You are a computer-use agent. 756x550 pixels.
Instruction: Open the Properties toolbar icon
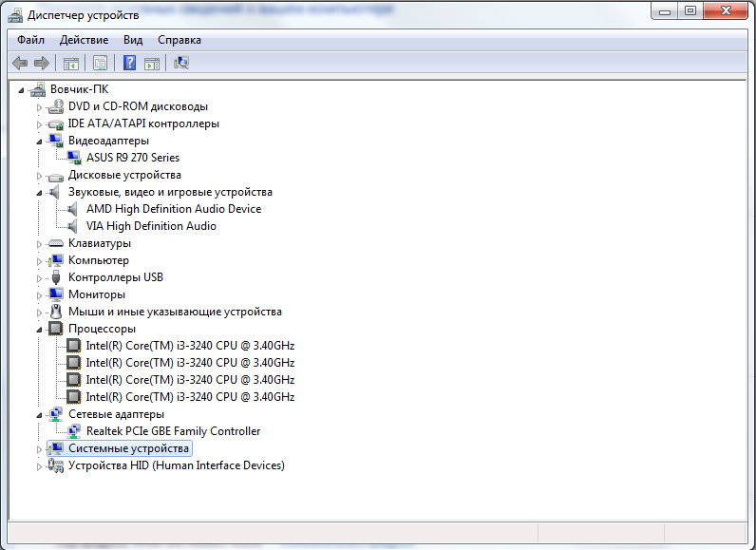(x=101, y=63)
